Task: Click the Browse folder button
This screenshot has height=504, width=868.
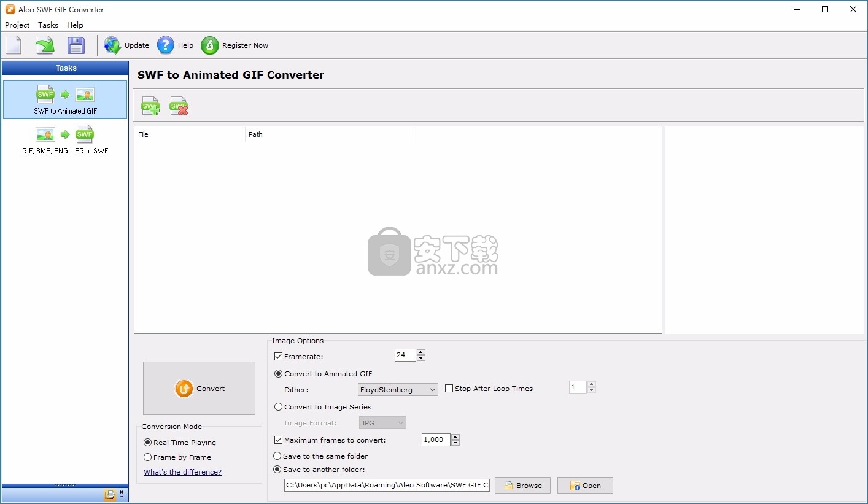Action: (x=522, y=486)
